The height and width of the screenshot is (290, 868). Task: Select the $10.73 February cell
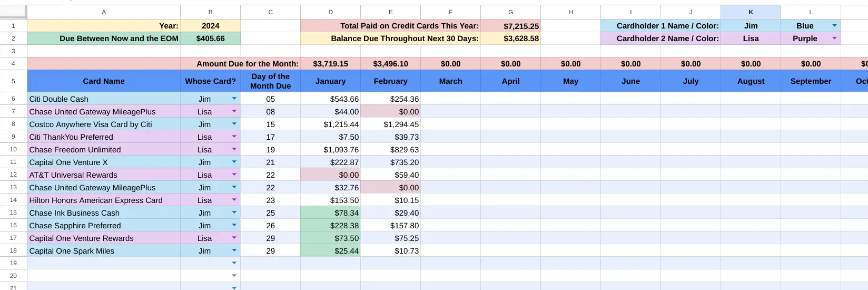(391, 250)
